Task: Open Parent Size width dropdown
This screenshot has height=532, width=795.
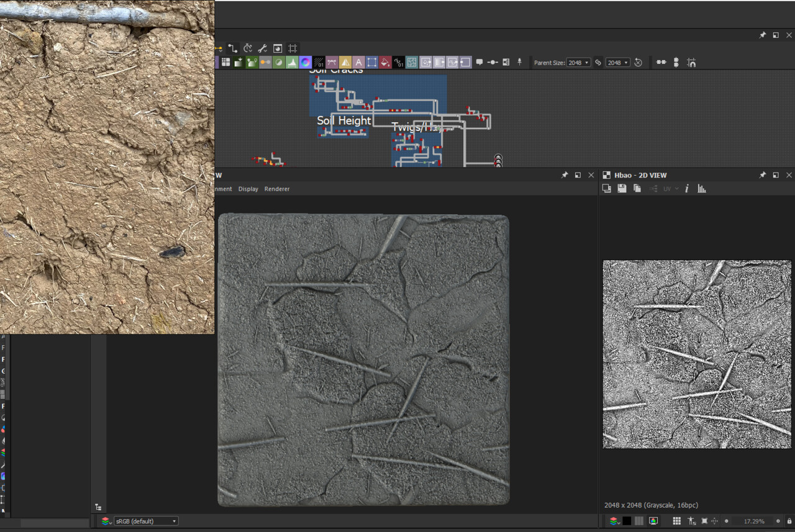Action: point(578,63)
